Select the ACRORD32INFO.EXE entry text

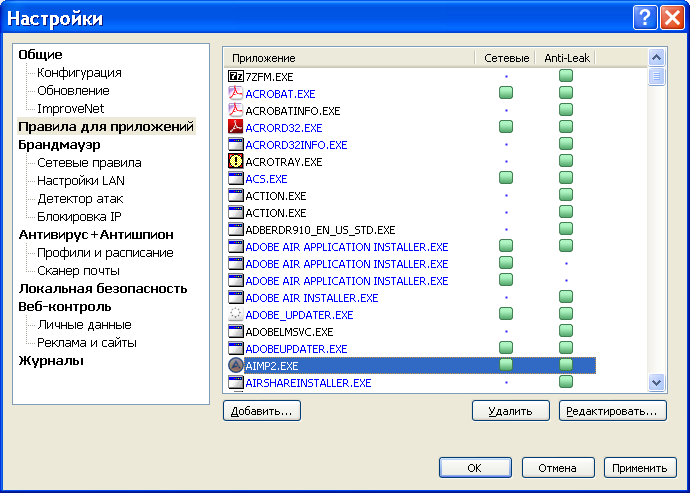(x=296, y=145)
